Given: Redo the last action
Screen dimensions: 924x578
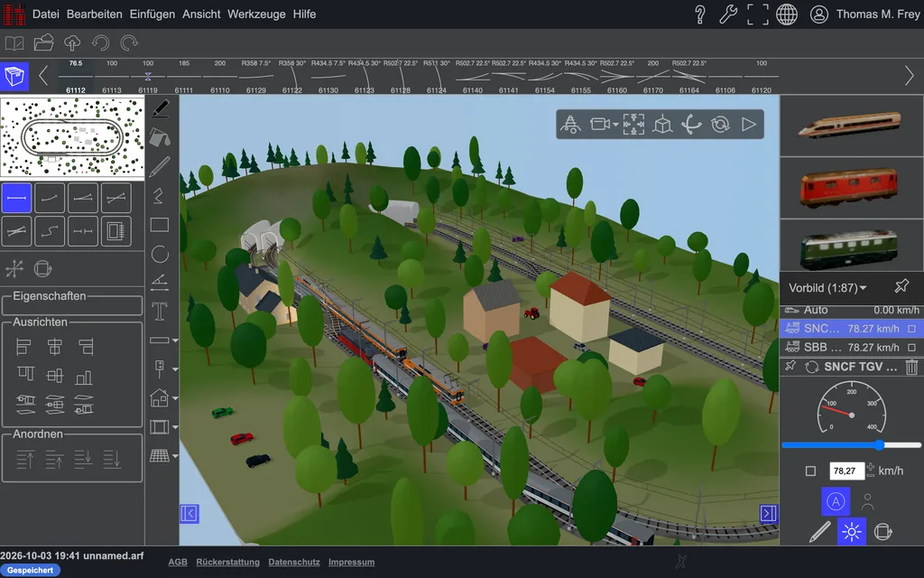Looking at the screenshot, I should click(x=129, y=43).
